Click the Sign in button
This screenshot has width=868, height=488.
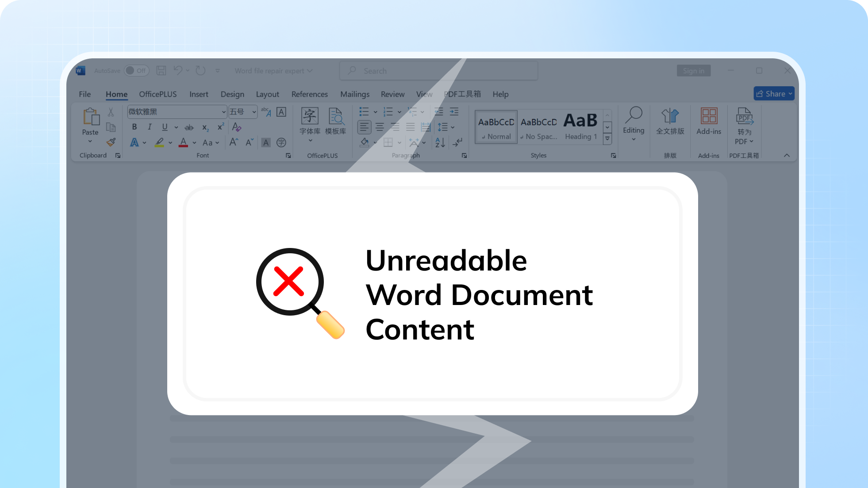coord(693,71)
